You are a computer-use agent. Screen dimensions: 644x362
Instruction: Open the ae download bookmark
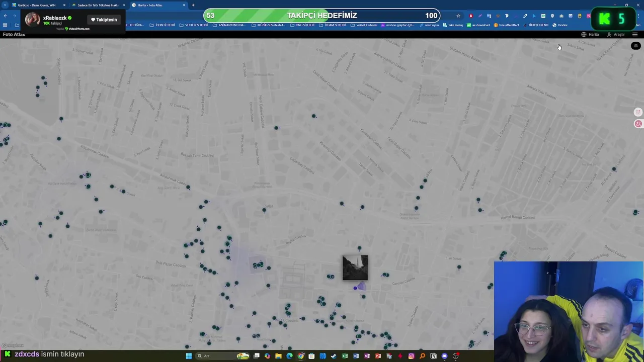pos(478,25)
